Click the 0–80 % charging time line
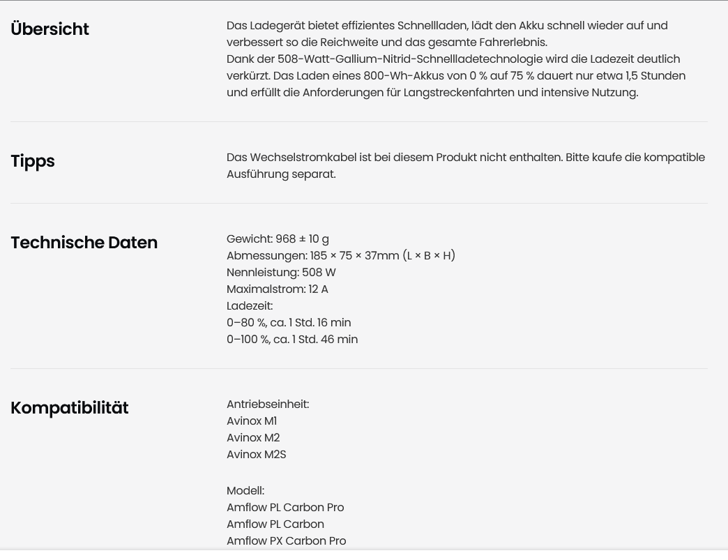 [289, 322]
